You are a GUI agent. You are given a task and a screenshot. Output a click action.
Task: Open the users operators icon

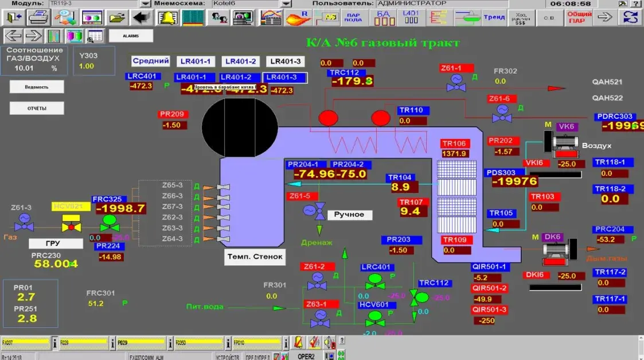click(x=220, y=17)
